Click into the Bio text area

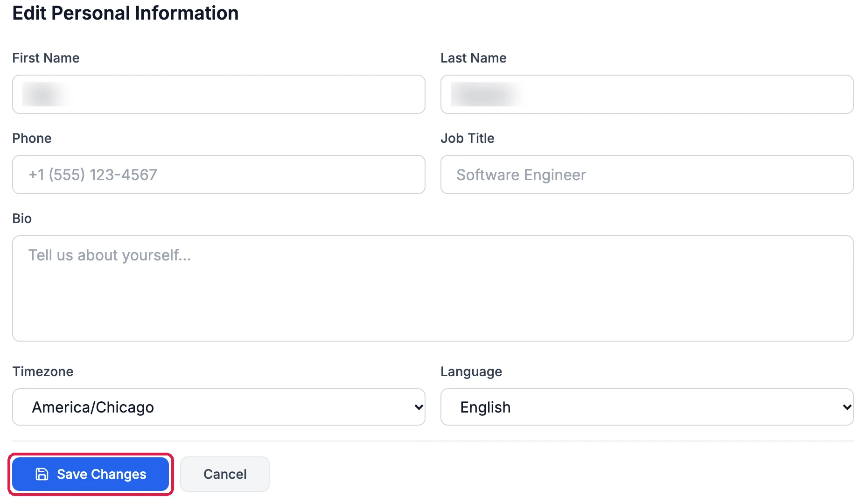(433, 288)
